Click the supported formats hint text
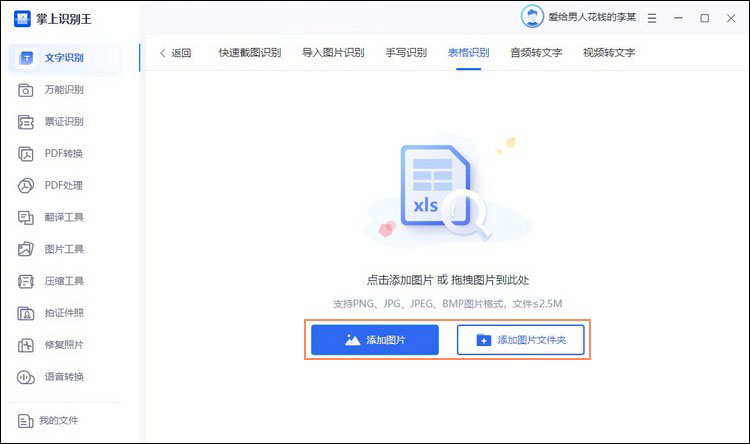 point(448,304)
